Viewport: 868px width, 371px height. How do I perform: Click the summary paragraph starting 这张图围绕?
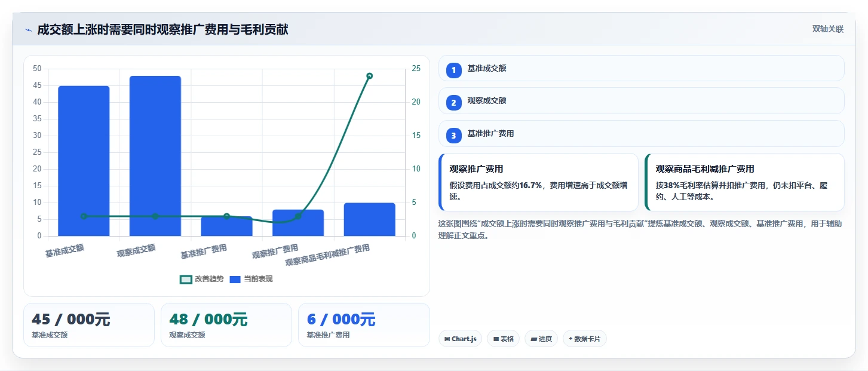pyautogui.click(x=640, y=229)
